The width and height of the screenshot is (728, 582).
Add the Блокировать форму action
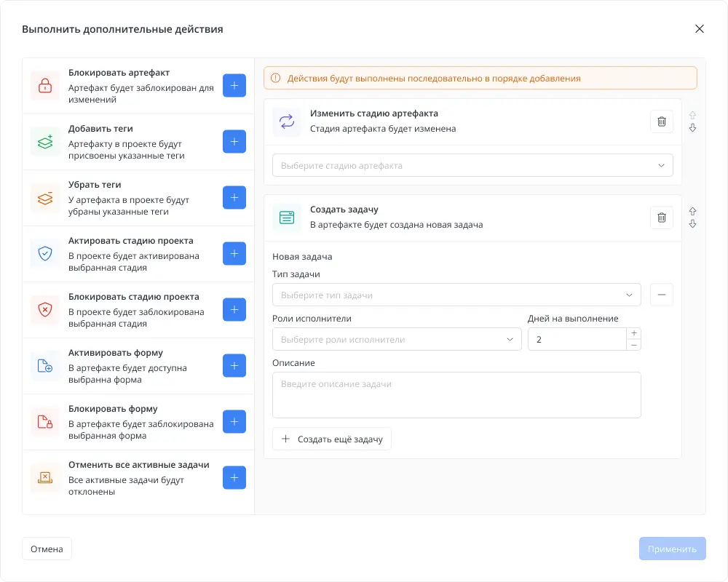tap(234, 422)
